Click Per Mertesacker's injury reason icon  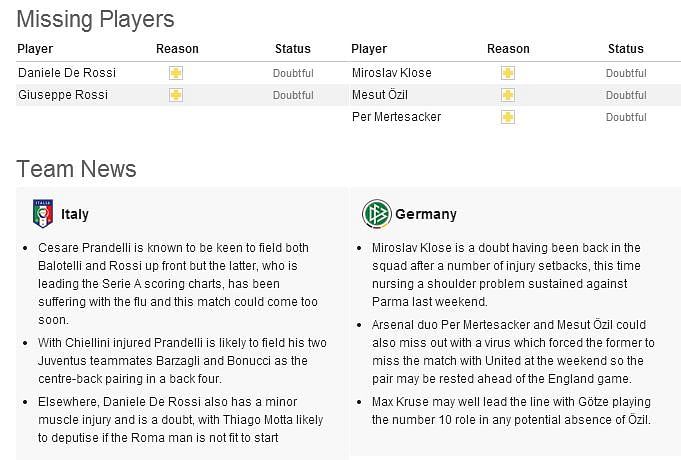tap(508, 117)
